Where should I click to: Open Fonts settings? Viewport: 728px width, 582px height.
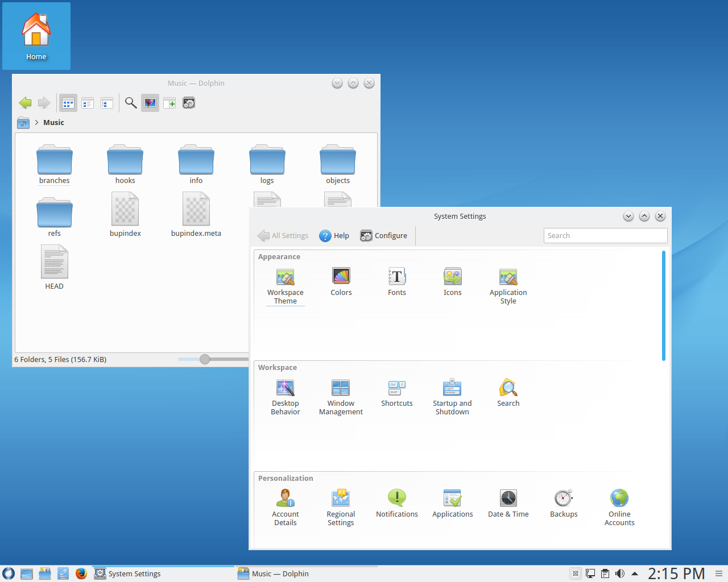pos(397,282)
